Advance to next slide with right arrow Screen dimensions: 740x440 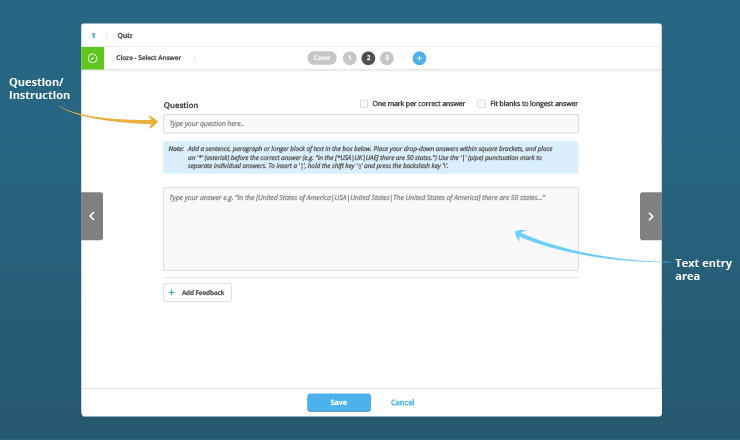point(650,216)
